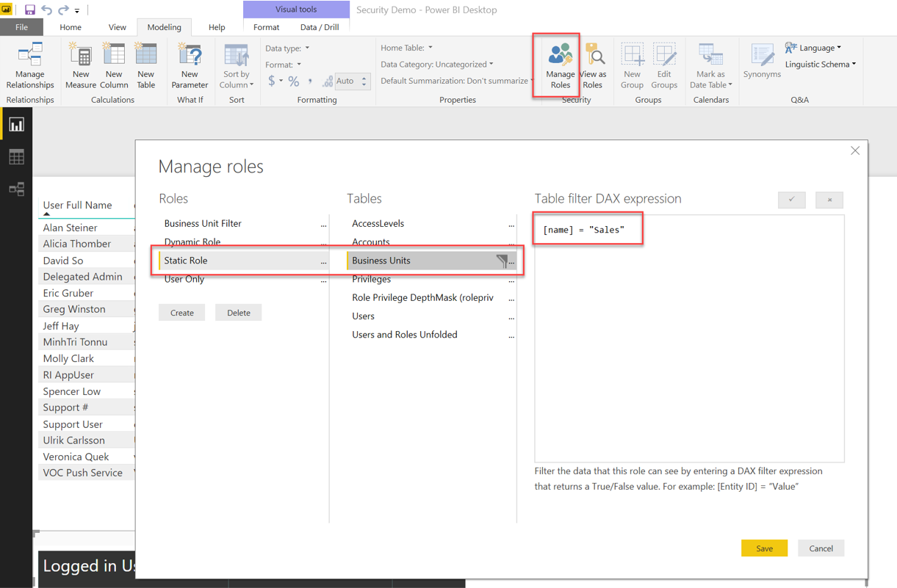This screenshot has height=588, width=897.
Task: Open the Format tab under Visual tools
Action: [266, 26]
